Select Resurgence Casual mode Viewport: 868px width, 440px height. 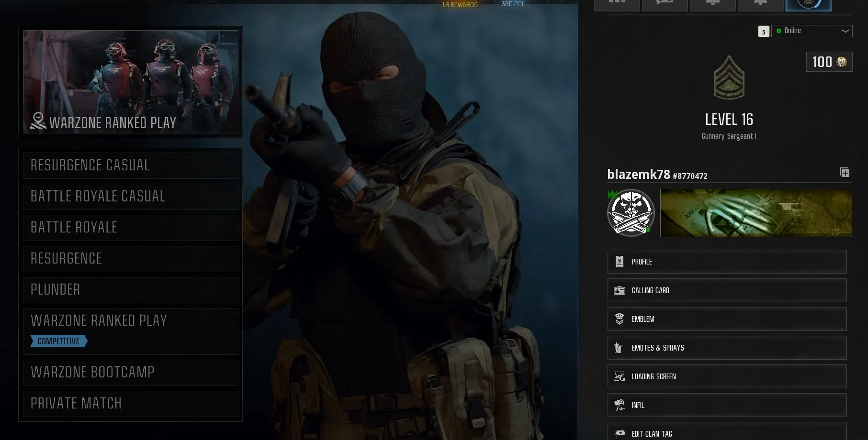tap(130, 165)
